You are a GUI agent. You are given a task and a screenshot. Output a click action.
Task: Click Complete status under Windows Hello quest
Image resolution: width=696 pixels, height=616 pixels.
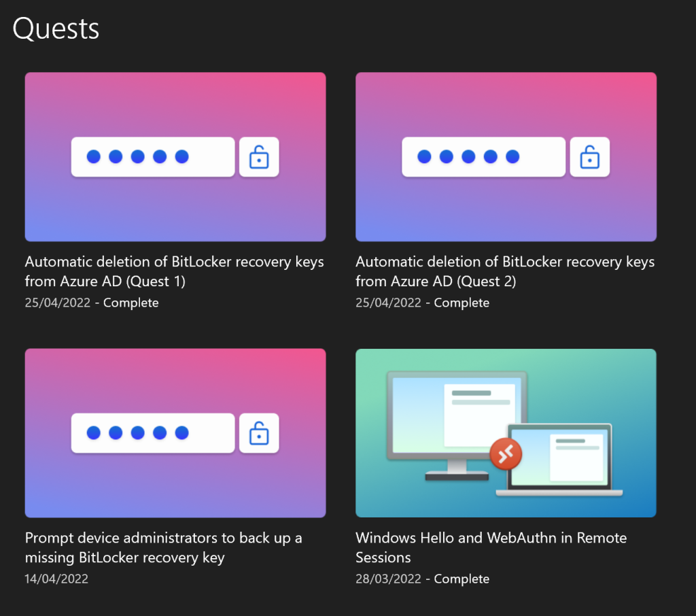point(462,579)
